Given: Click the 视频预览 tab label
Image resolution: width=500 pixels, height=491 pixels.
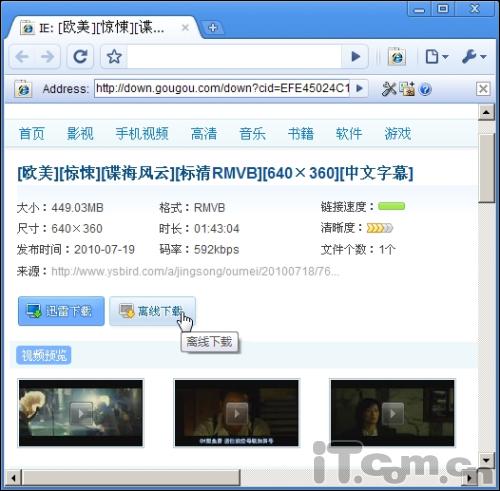Looking at the screenshot, I should tap(44, 355).
